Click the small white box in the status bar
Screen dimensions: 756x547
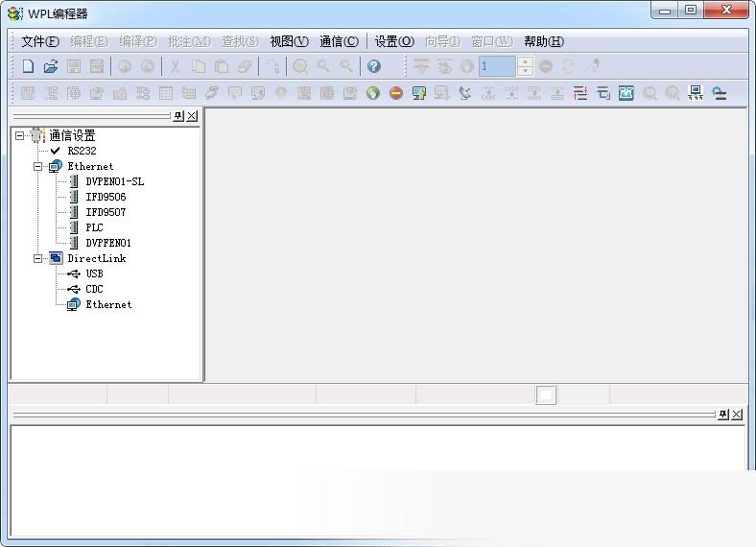pyautogui.click(x=546, y=395)
